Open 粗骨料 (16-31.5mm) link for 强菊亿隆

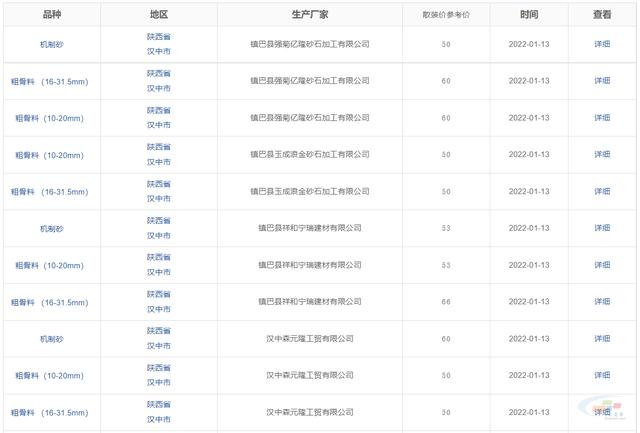pyautogui.click(x=49, y=82)
